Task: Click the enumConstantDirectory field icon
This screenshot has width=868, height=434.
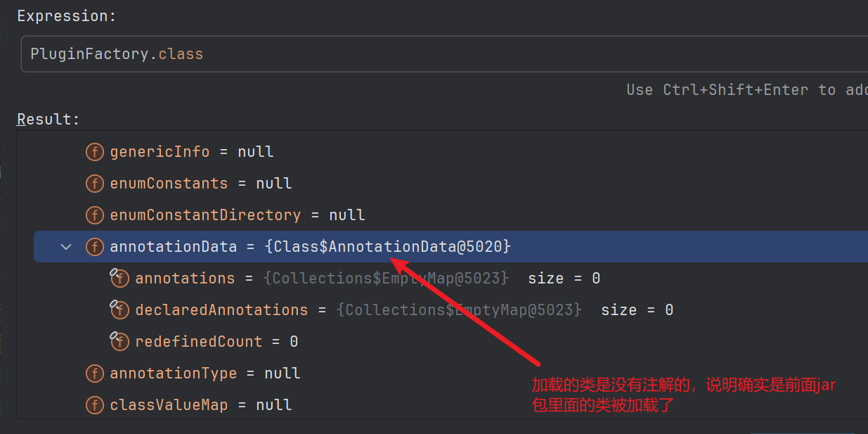Action: click(94, 215)
